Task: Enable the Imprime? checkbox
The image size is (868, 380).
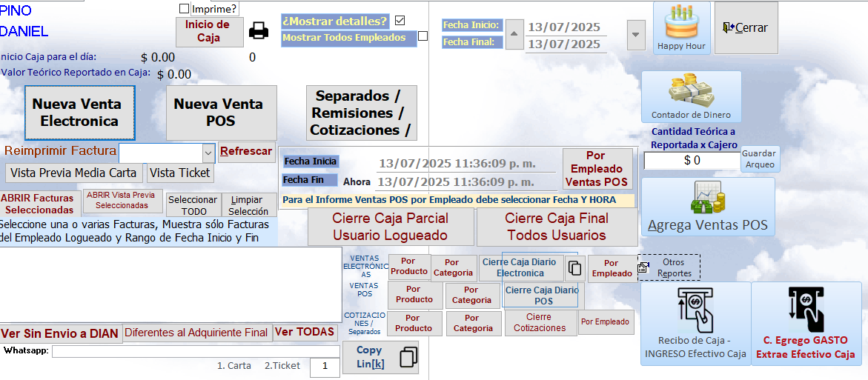Action: (185, 9)
